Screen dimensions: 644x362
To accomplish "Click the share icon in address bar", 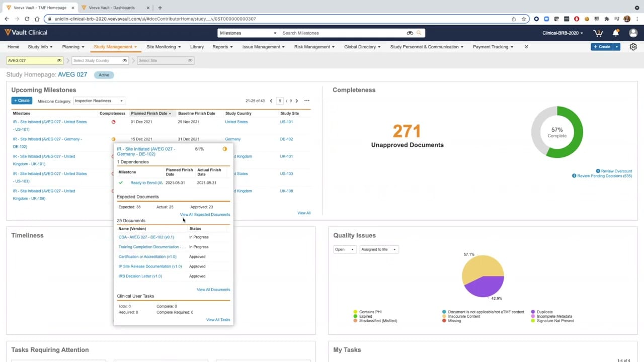I will (x=514, y=19).
